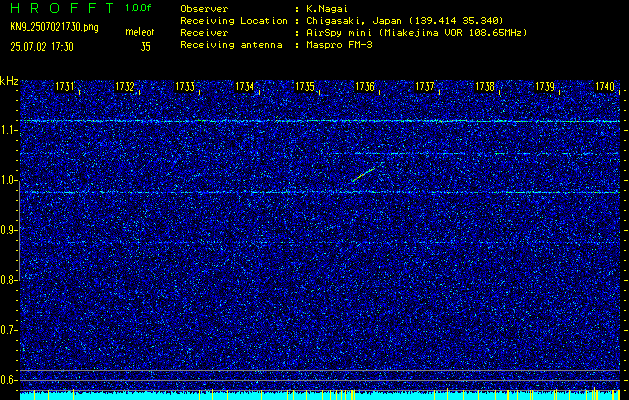Viewport: 629px width, 400px height.
Task: Click the Observer field label
Action: point(204,8)
